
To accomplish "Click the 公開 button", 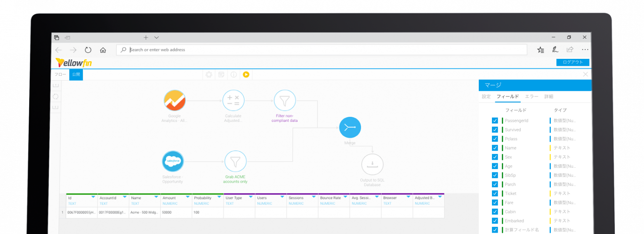I will [76, 74].
